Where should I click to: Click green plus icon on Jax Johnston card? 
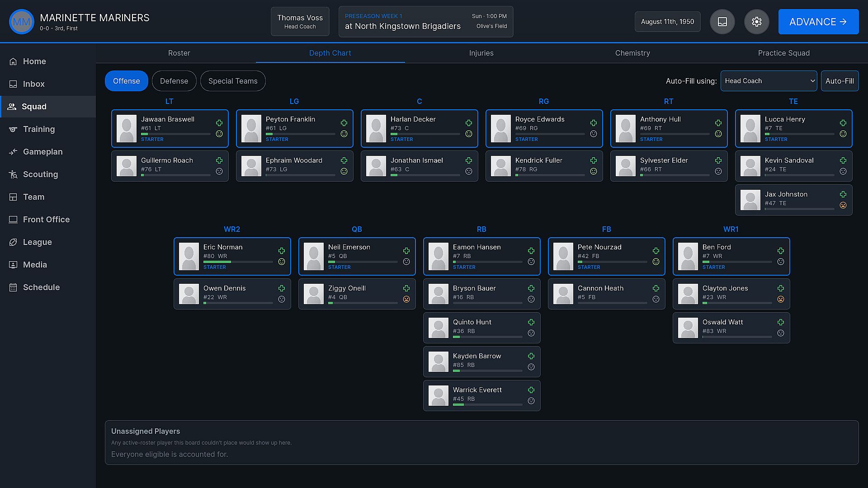click(843, 194)
